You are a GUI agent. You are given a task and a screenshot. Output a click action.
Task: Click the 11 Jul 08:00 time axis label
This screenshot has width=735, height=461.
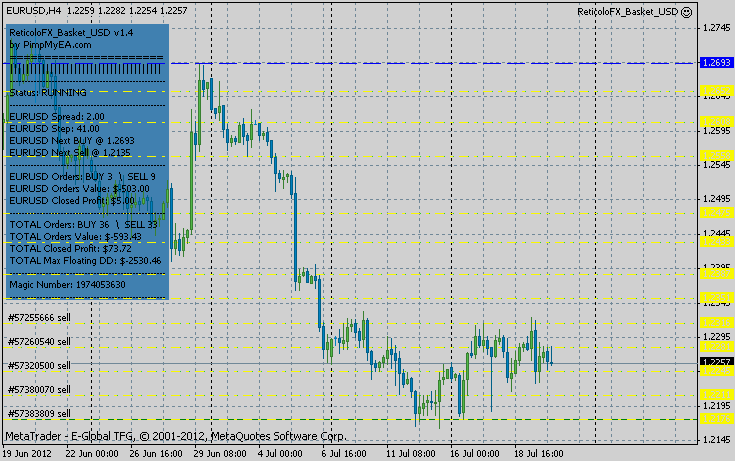click(x=411, y=454)
